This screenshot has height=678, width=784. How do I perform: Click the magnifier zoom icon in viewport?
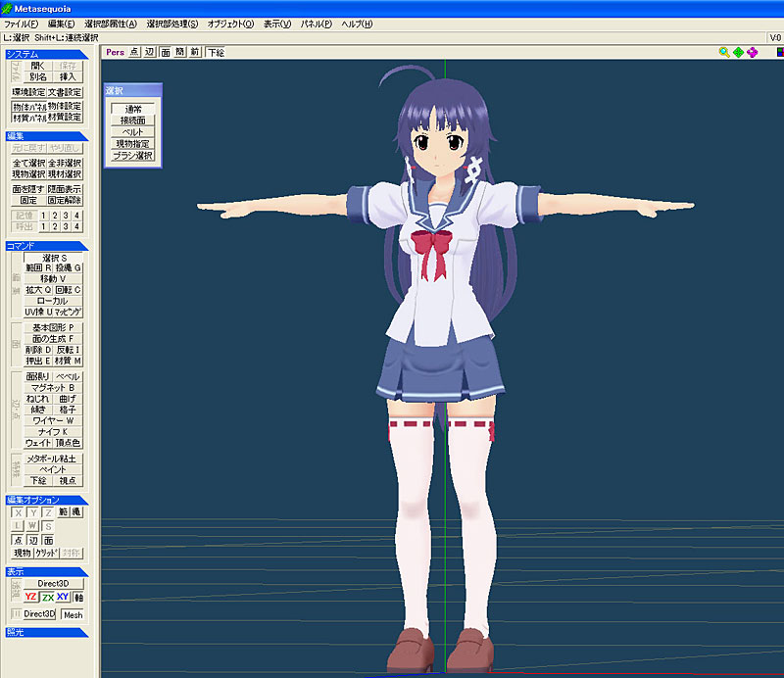tap(724, 52)
